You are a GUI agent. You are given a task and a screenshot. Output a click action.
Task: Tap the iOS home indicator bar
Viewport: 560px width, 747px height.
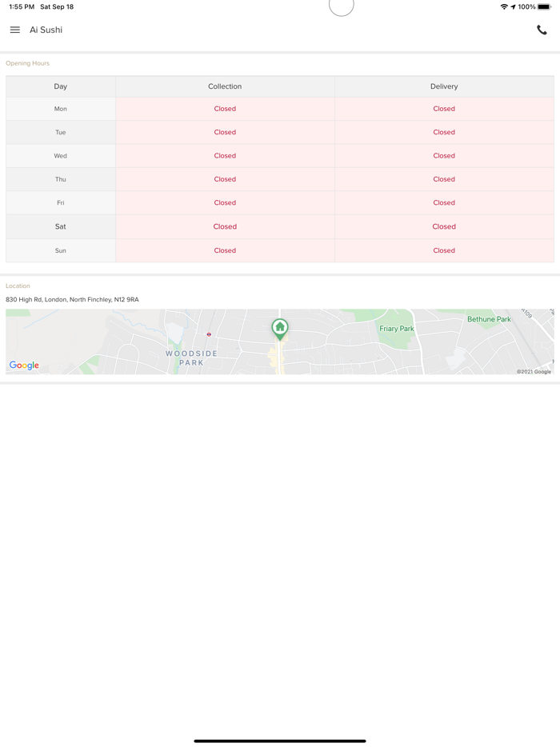pos(280,741)
